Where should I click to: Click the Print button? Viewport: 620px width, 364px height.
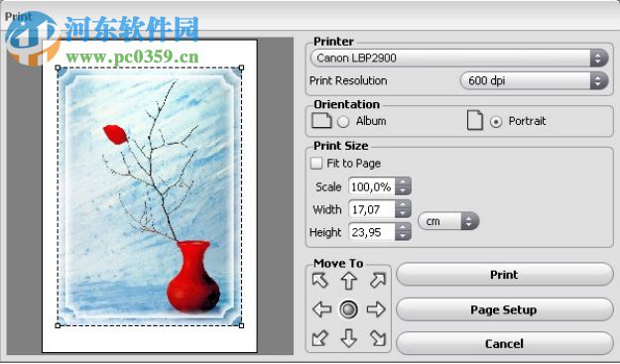505,275
